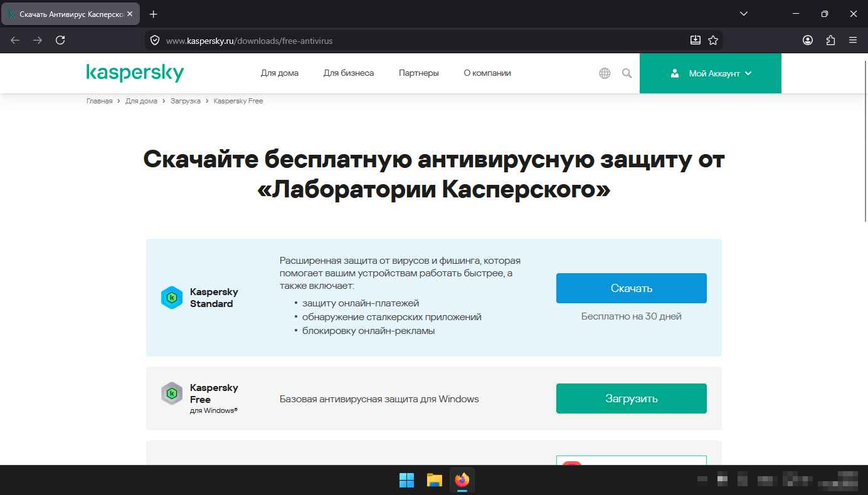Viewport: 868px width, 495px height.
Task: Open the browser extensions puzzle icon
Action: [x=830, y=40]
